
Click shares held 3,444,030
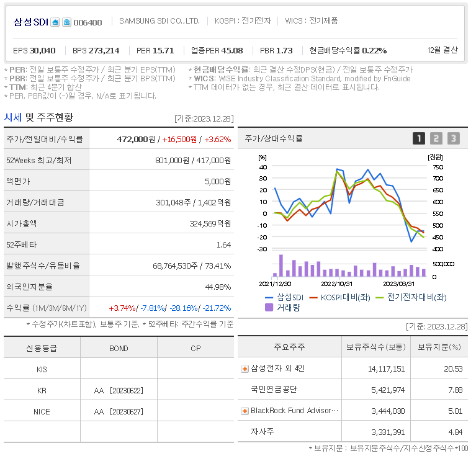(388, 411)
